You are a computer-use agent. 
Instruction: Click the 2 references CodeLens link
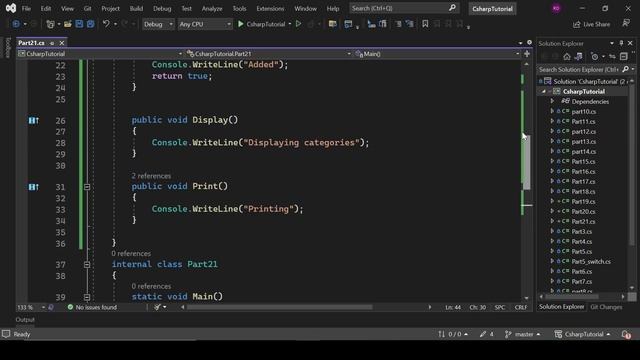pos(151,176)
